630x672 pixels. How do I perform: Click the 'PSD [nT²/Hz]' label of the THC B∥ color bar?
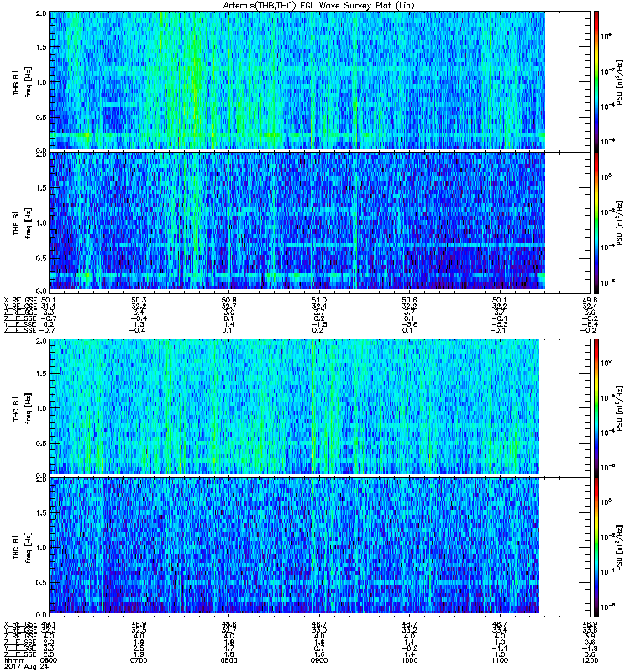620,547
